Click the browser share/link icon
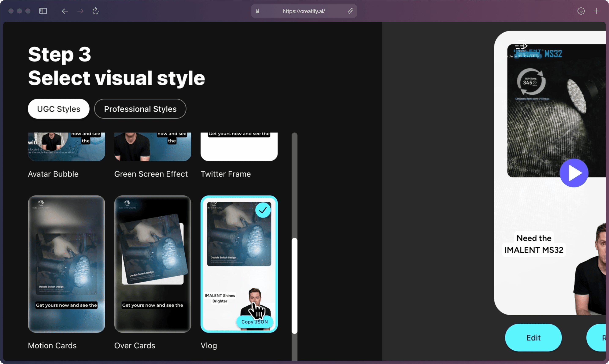 (x=350, y=11)
